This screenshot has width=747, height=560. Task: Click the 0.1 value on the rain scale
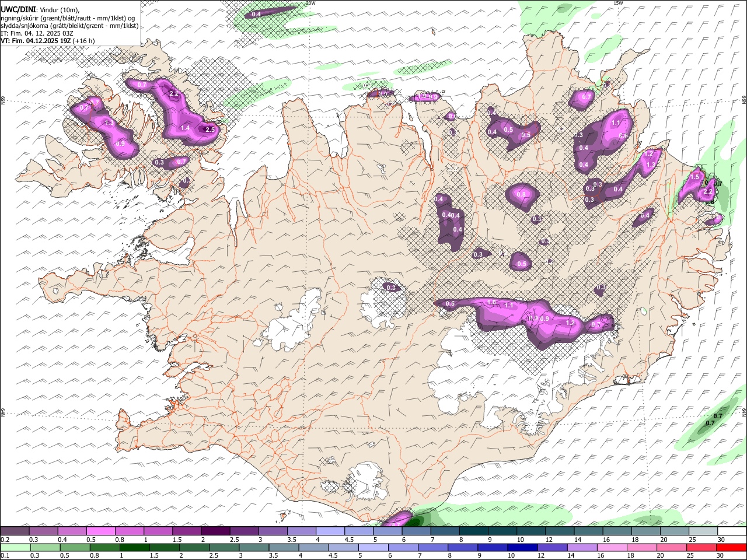[5, 555]
